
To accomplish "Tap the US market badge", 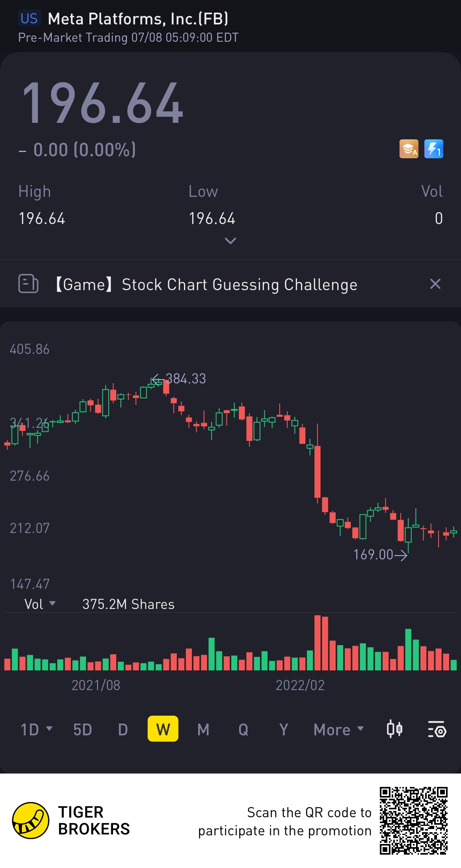I will pos(29,19).
